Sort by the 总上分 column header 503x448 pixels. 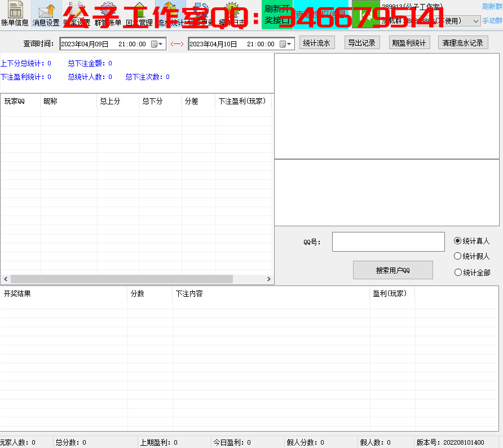coord(118,101)
